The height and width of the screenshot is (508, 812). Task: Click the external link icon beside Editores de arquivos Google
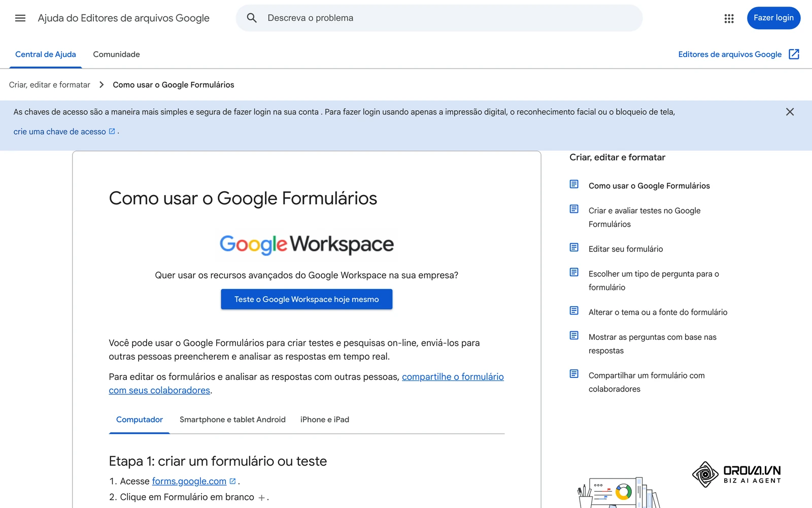coord(794,54)
